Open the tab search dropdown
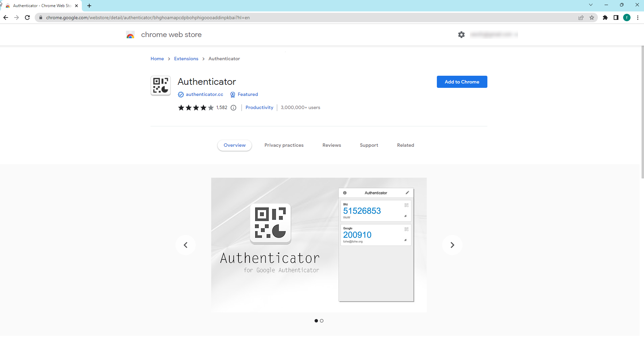 pos(590,5)
